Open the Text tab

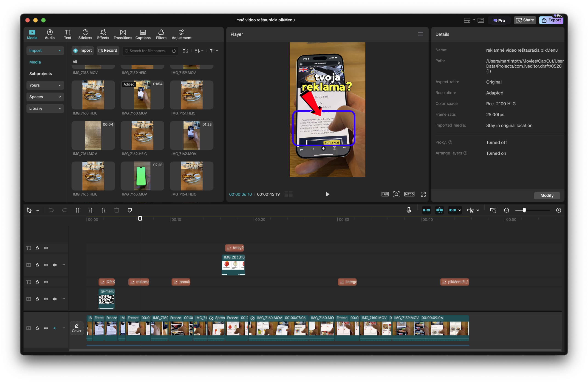pos(68,34)
